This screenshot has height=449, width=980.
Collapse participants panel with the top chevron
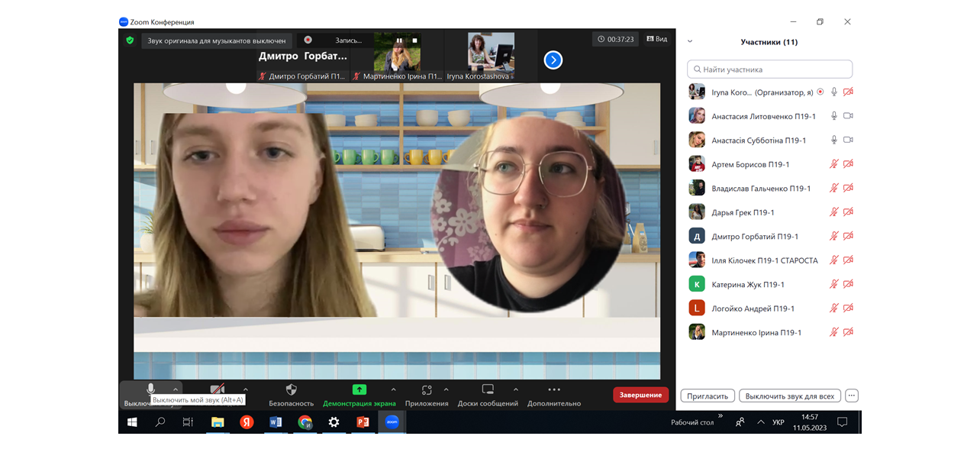point(690,42)
